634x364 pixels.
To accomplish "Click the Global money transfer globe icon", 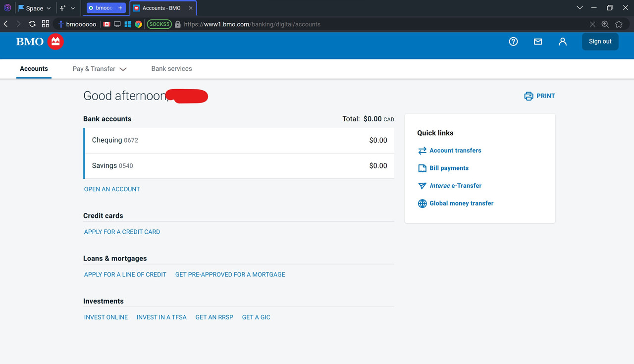I will (x=422, y=204).
